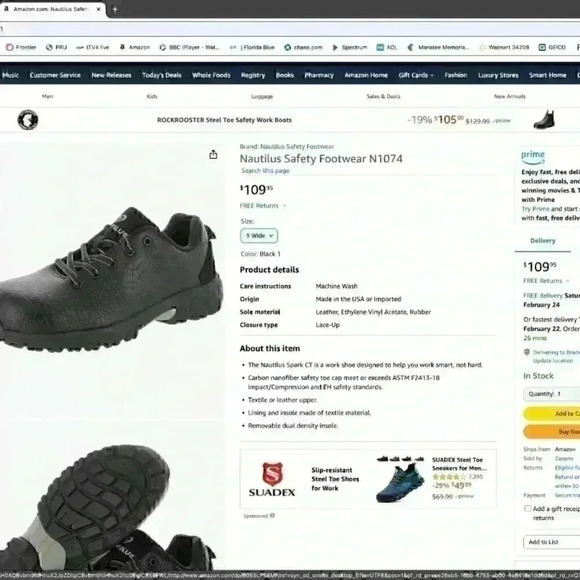Click the Try Prime link

(x=535, y=209)
